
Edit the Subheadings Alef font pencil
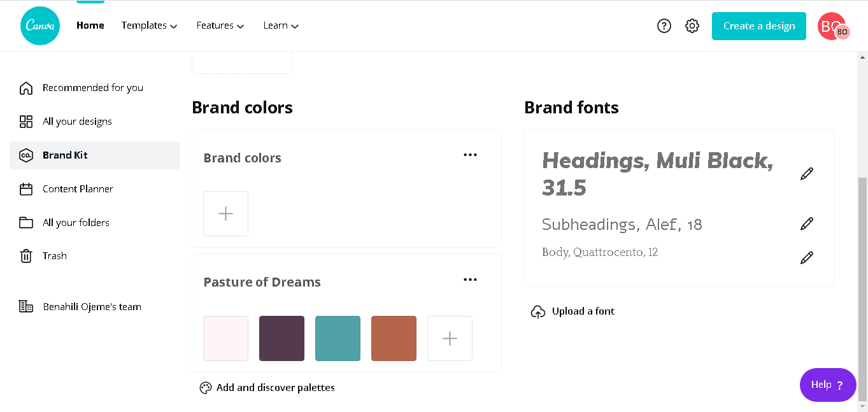807,224
